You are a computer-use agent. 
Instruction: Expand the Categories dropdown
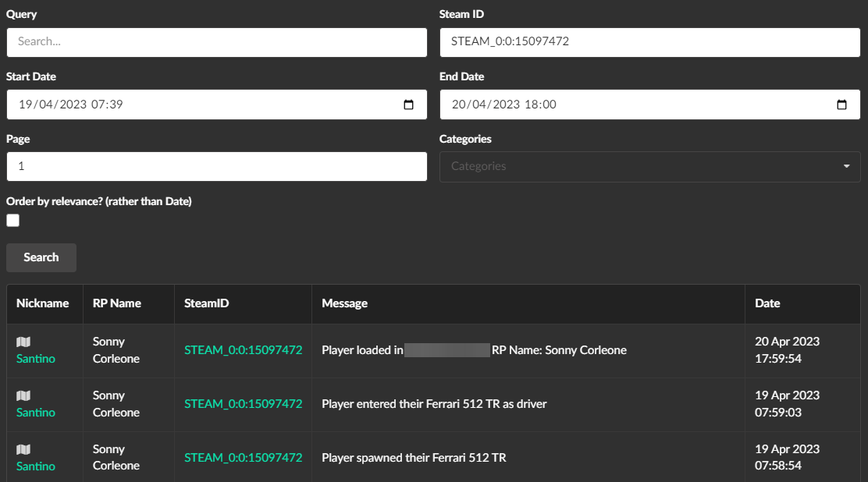pyautogui.click(x=649, y=166)
